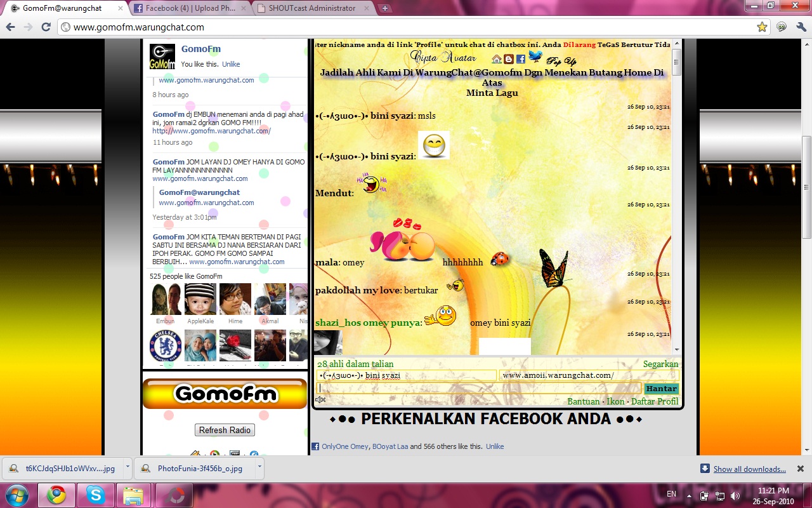Viewport: 812px width, 508px height.
Task: Open Akmal's profile thumbnail
Action: tap(270, 299)
